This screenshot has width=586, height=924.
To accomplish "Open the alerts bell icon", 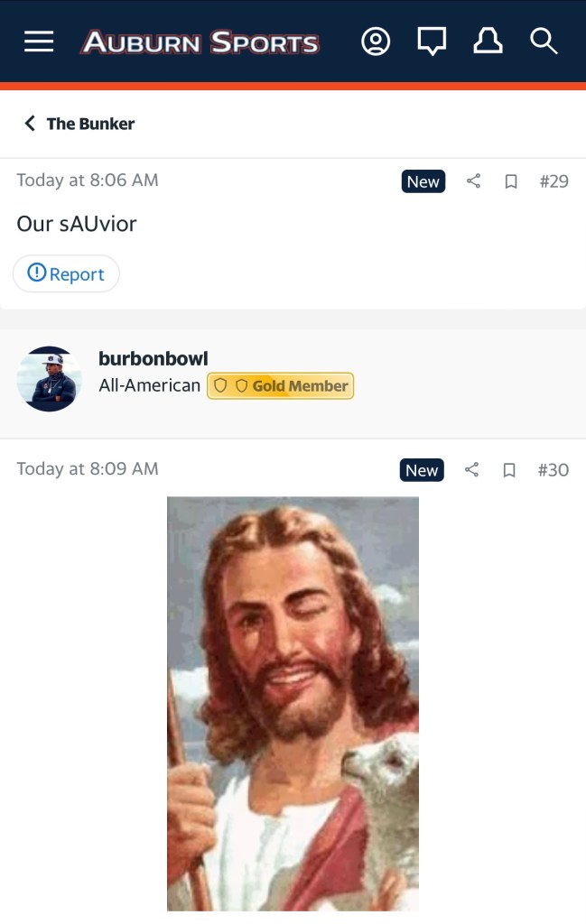I will click(x=488, y=42).
